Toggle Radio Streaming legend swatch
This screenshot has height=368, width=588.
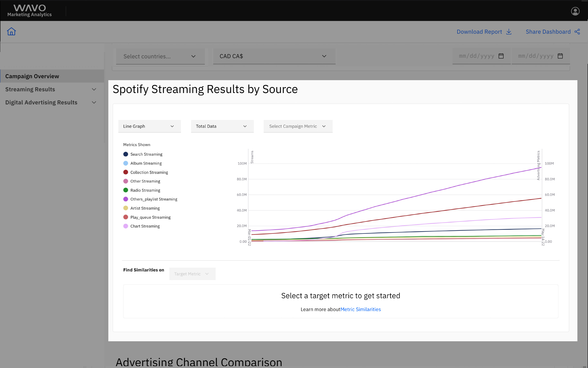tap(126, 190)
